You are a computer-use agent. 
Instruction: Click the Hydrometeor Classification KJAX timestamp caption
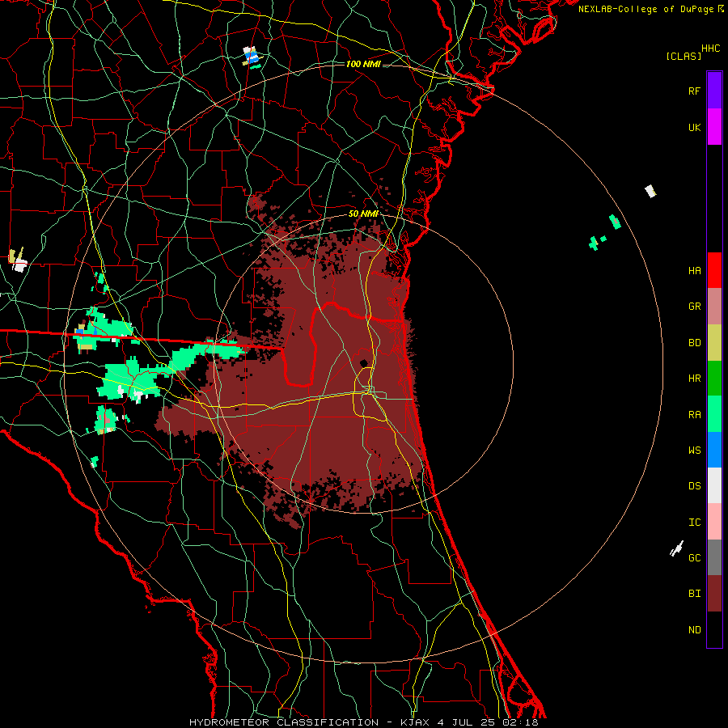(363, 722)
